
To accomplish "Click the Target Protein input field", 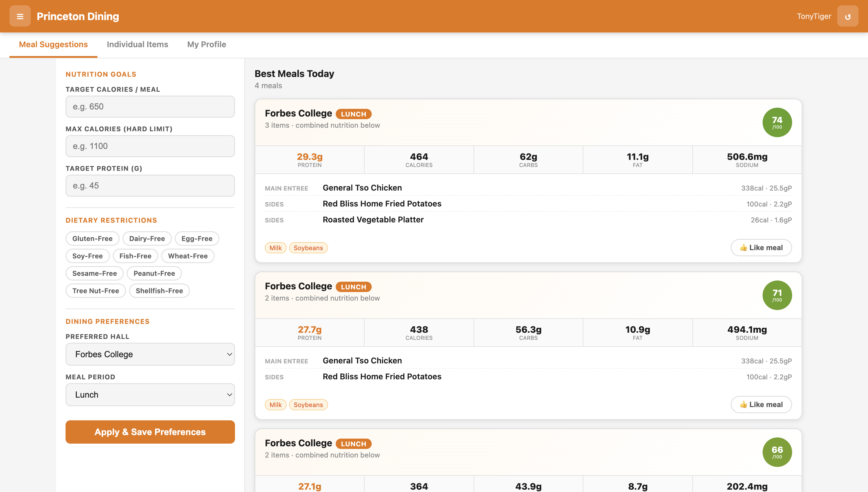I will [150, 186].
